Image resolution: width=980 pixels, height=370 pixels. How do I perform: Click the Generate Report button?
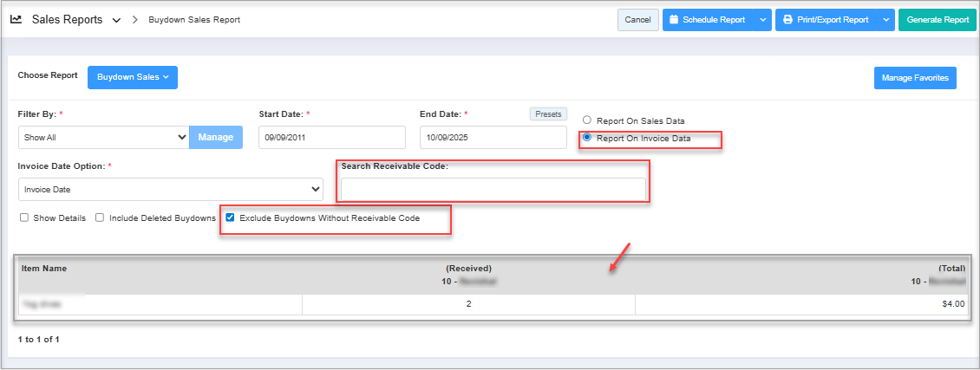(x=937, y=20)
